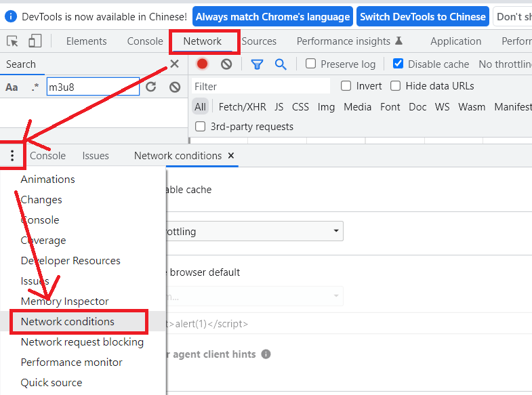Viewport: 532px width, 395px height.
Task: Enable the Preserve log checkbox
Action: click(x=311, y=64)
